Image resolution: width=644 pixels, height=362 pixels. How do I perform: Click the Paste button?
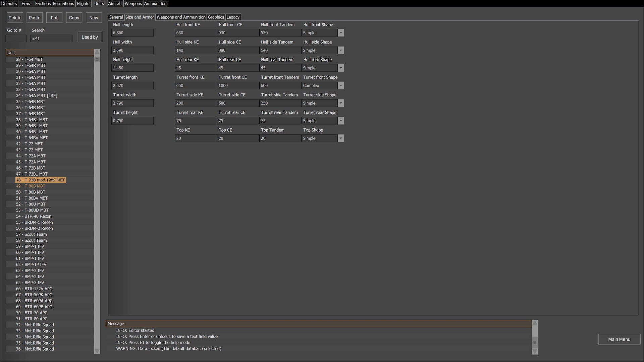coord(35,18)
